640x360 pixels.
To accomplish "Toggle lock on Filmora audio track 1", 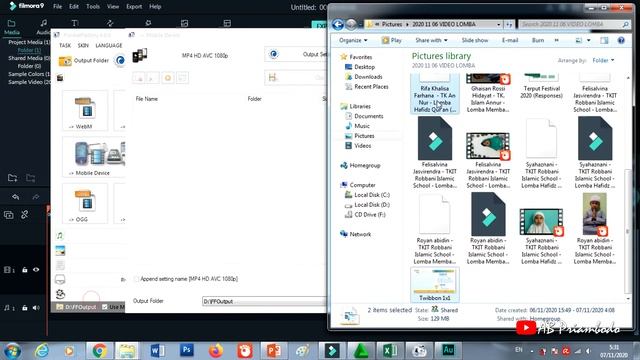I will (x=24, y=308).
